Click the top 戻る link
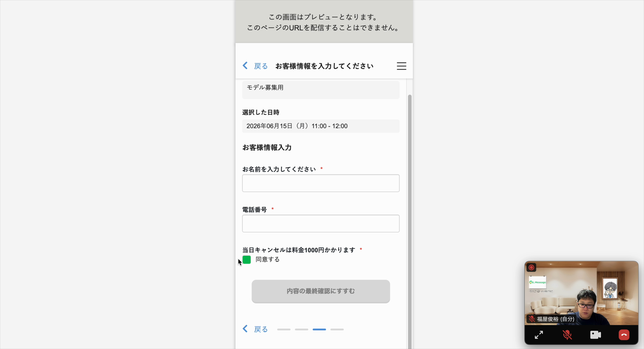 pos(261,66)
